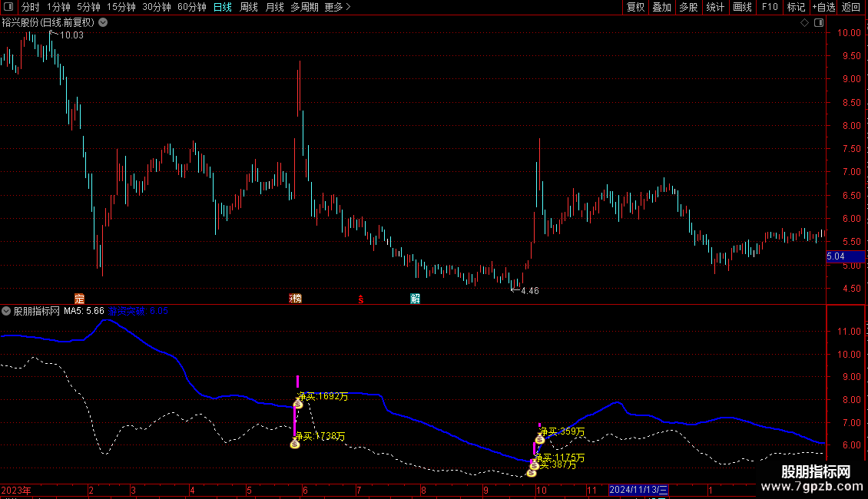Click the teal 解 unlock event marker
Image resolution: width=868 pixels, height=499 pixels.
click(415, 299)
